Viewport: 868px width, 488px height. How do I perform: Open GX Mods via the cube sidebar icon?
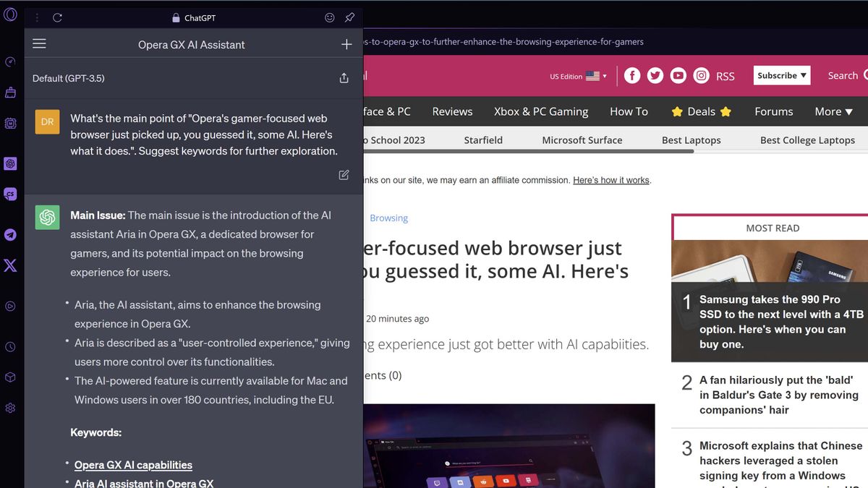(x=10, y=377)
